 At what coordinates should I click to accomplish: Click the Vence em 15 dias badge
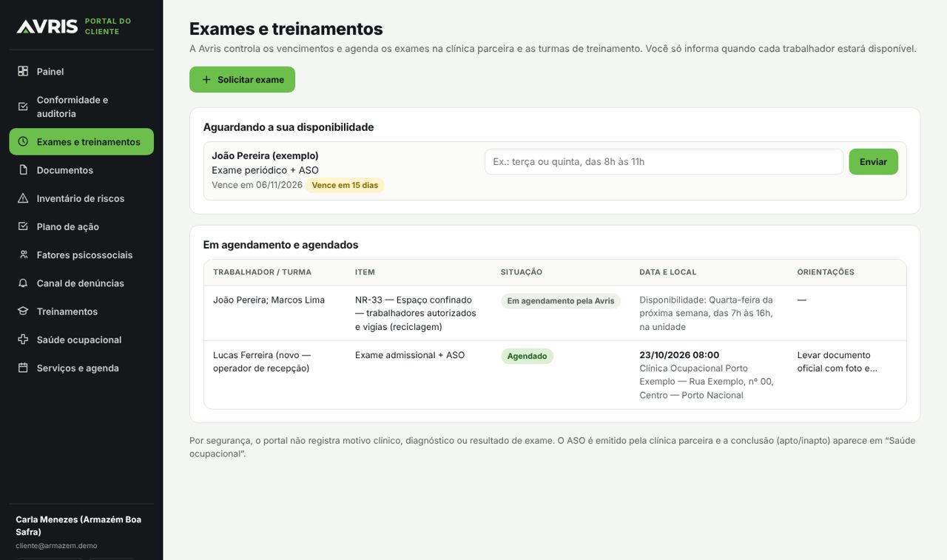[345, 185]
